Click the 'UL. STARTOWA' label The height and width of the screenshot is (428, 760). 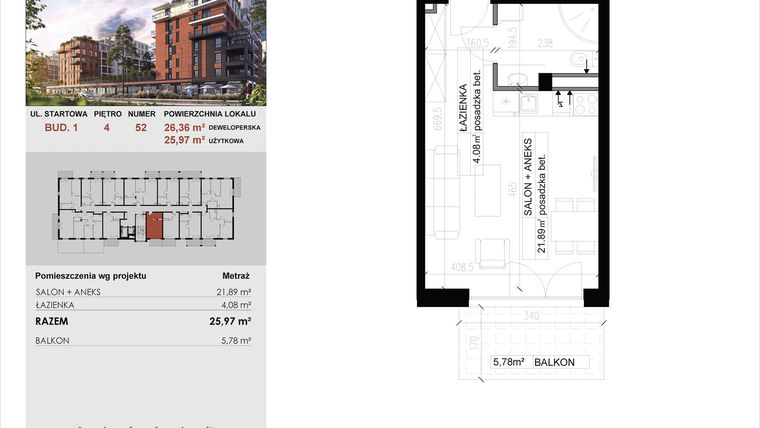click(59, 114)
